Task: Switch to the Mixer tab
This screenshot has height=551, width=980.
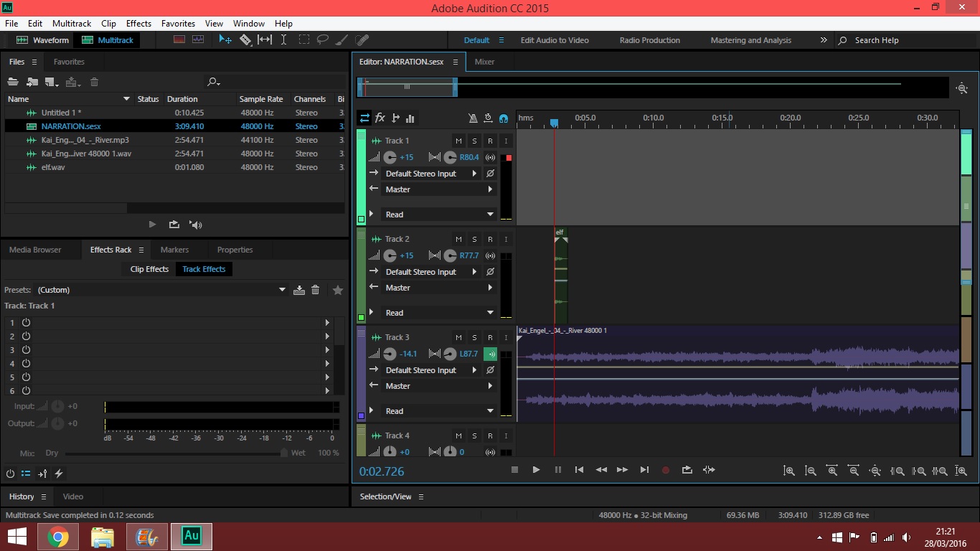Action: (485, 62)
